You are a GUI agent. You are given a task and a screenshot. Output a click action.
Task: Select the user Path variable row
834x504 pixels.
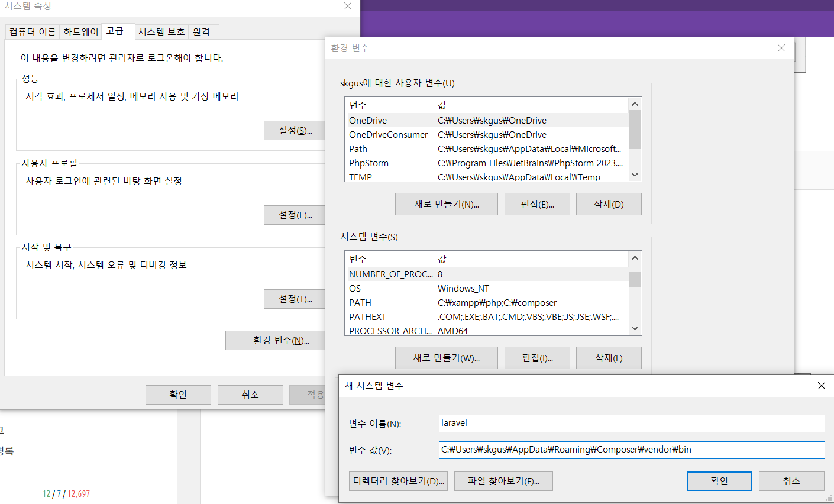[486, 148]
